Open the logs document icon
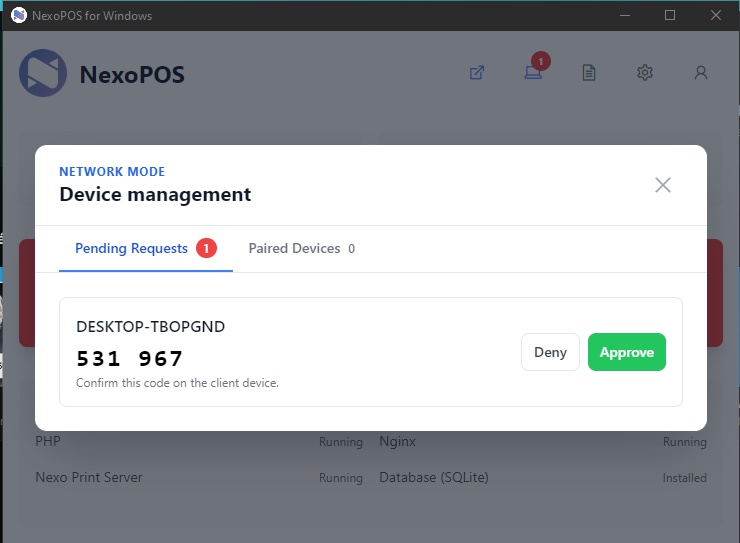Screen dimensions: 740x543 pos(589,73)
